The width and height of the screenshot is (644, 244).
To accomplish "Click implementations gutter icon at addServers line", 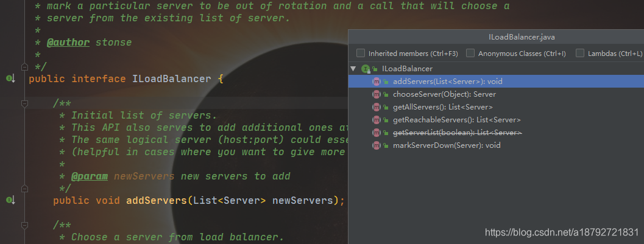I will [x=11, y=200].
